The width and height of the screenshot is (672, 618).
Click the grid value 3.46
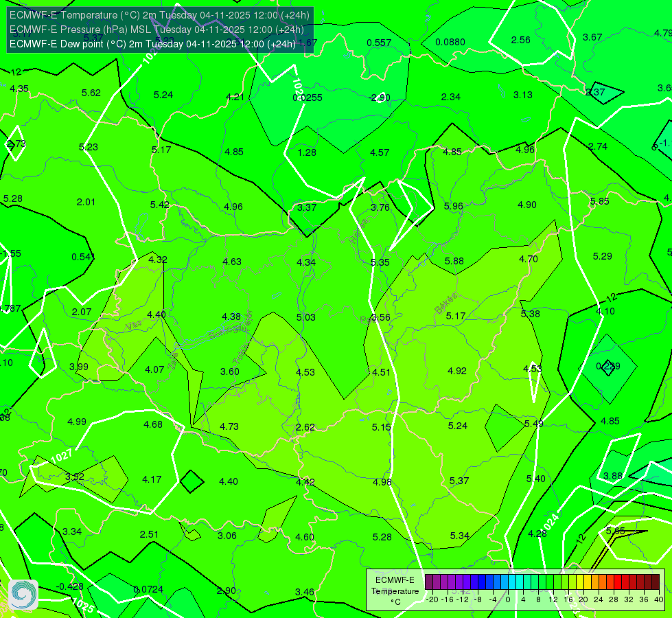(305, 592)
